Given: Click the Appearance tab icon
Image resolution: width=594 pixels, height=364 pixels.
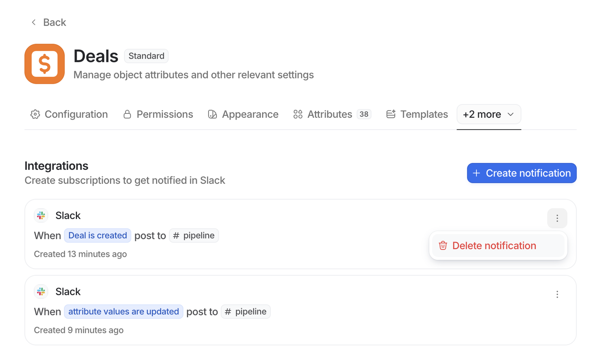Looking at the screenshot, I should point(212,114).
